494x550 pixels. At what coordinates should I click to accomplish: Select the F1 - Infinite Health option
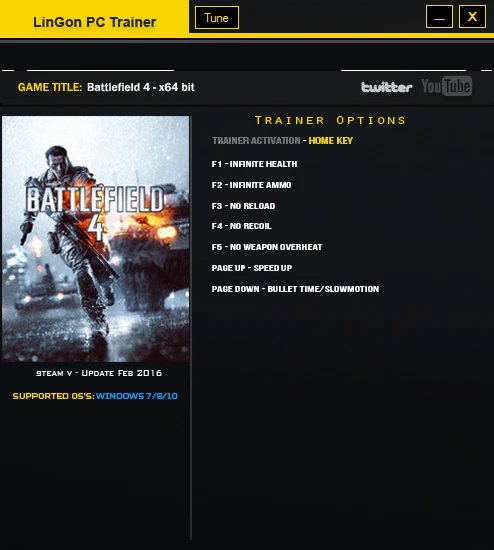pos(254,164)
